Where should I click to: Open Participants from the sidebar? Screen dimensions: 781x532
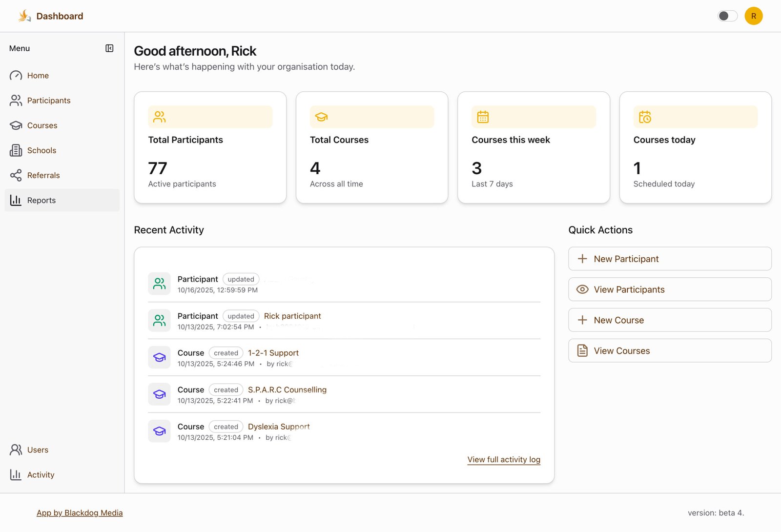48,101
